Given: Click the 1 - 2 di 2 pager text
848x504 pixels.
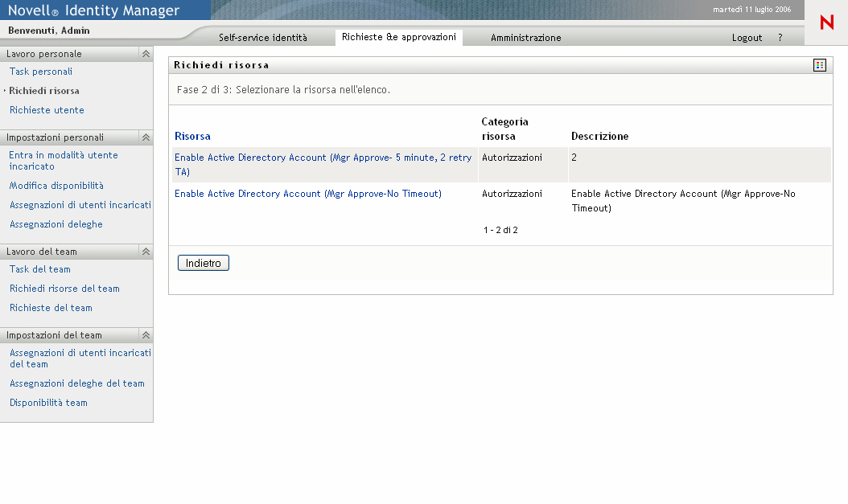Looking at the screenshot, I should 500,230.
